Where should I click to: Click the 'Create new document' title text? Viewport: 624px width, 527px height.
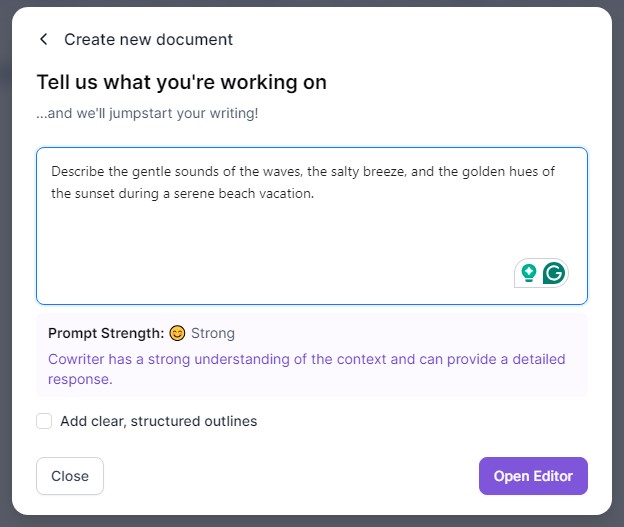click(x=148, y=39)
